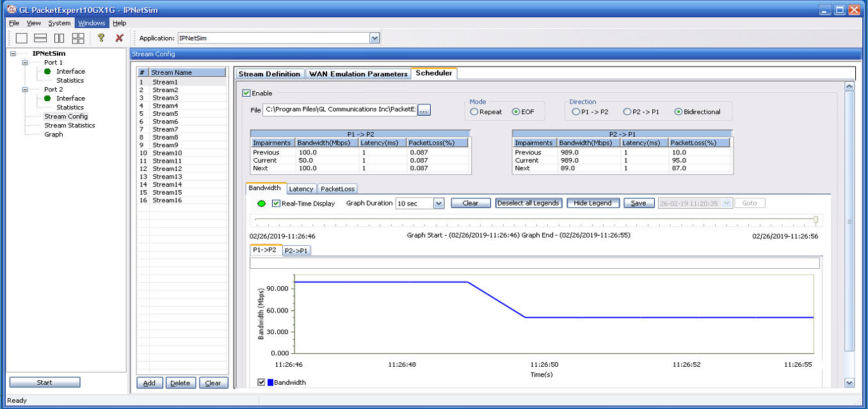868x409 pixels.
Task: Collapse the Port 2 tree node
Action: click(x=25, y=90)
